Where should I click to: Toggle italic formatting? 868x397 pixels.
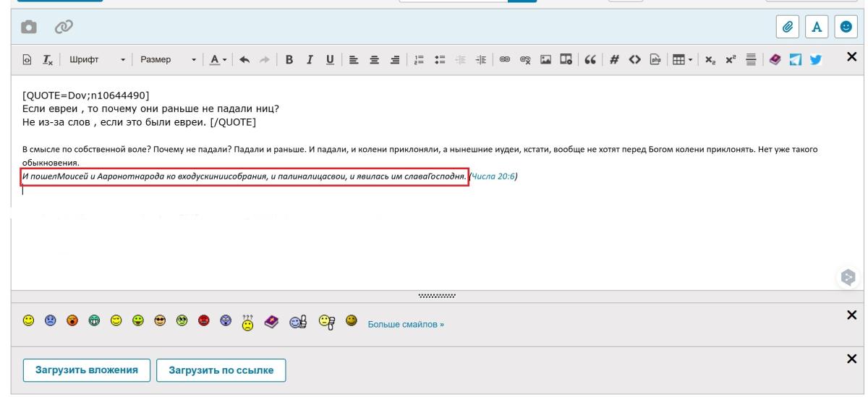[x=310, y=59]
